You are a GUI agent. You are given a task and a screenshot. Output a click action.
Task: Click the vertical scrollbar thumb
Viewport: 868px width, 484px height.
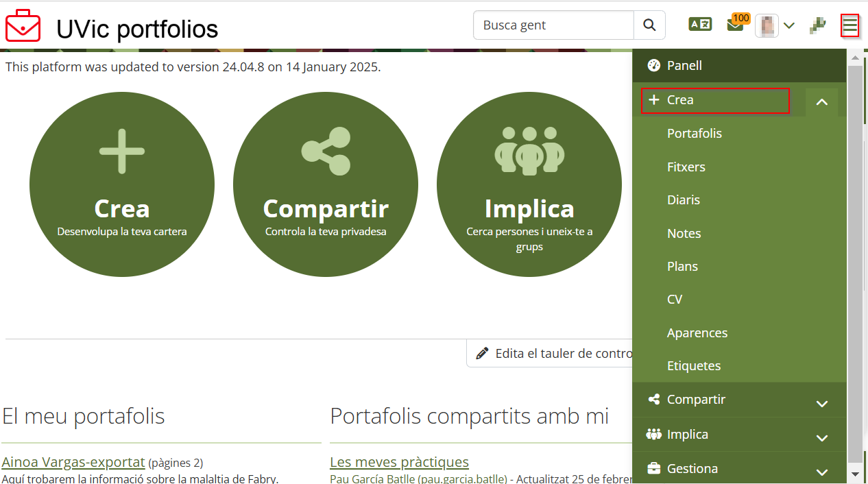855,264
